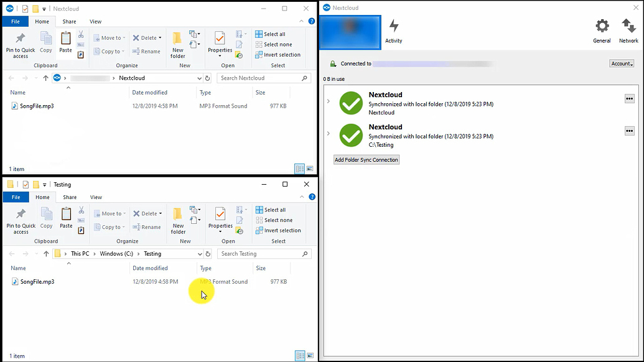The width and height of the screenshot is (644, 362).
Task: Collapse the ribbon in the Nextcloud Explorer window
Action: click(x=301, y=21)
